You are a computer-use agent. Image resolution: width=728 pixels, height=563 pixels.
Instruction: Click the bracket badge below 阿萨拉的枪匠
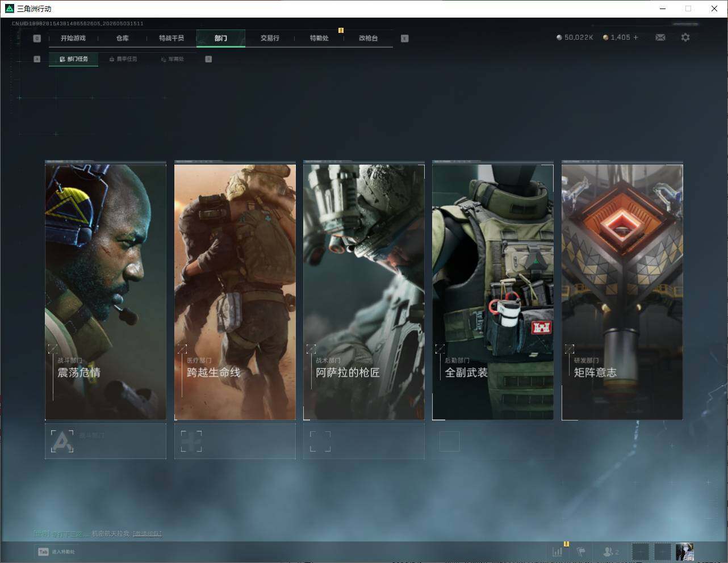[x=320, y=441]
